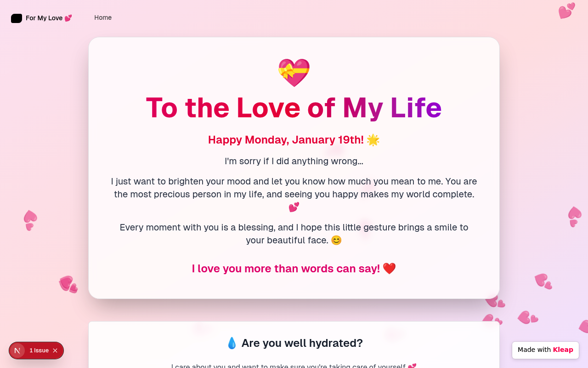Image resolution: width=588 pixels, height=368 pixels.
Task: Open the "1 Issue" indicator
Action: pos(39,351)
